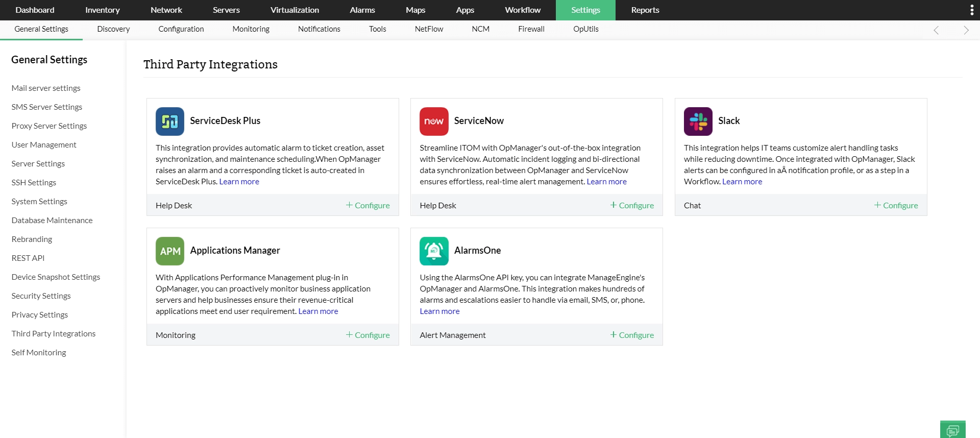
Task: Open Learn more link for Slack
Action: click(x=742, y=182)
